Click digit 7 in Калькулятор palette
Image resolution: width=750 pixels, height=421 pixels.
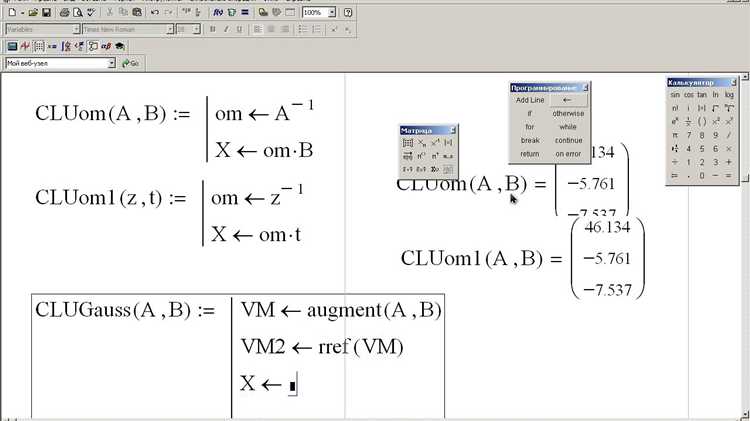(x=689, y=135)
